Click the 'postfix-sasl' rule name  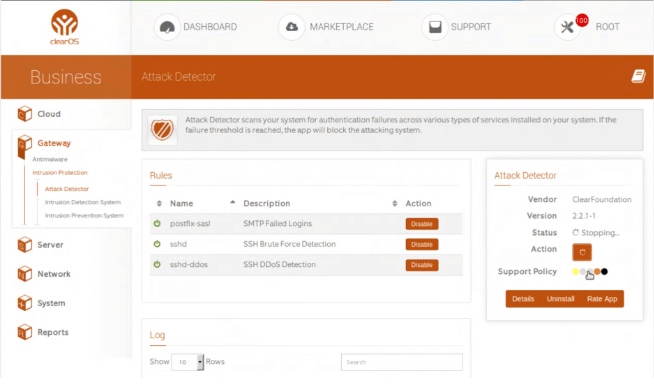pyautogui.click(x=190, y=224)
